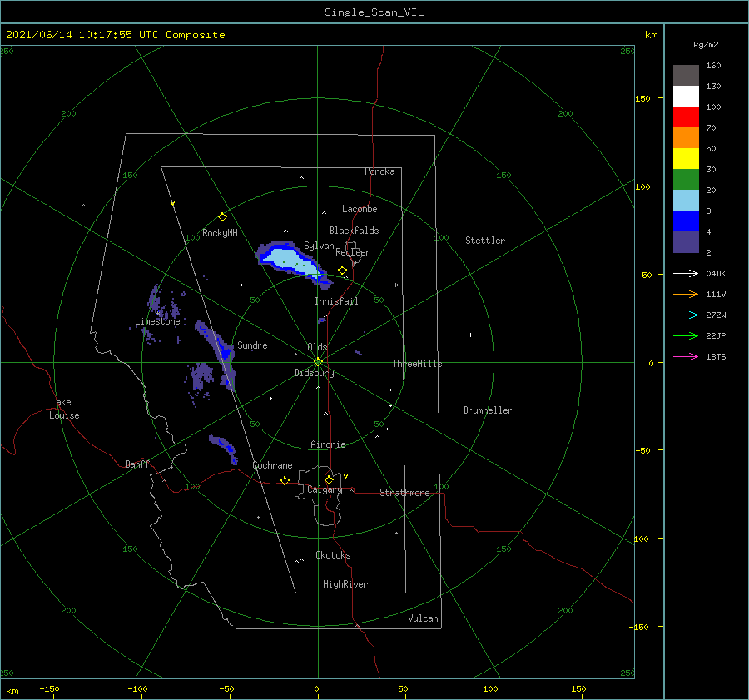This screenshot has height=700, width=749.
Task: Click the Strathmore town label
Action: pyautogui.click(x=404, y=493)
